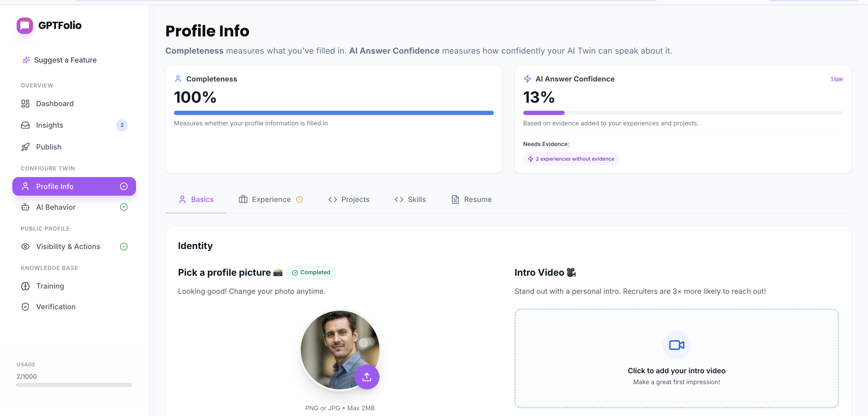
Task: Click the GPTFolio logo icon
Action: [x=25, y=26]
